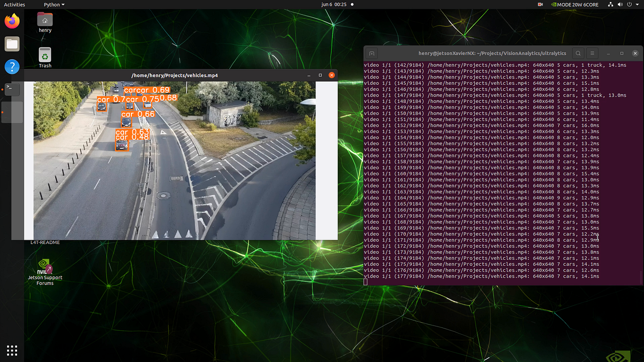644x362 pixels.
Task: Maximize the vehicles.mp4 video window
Action: pos(320,75)
